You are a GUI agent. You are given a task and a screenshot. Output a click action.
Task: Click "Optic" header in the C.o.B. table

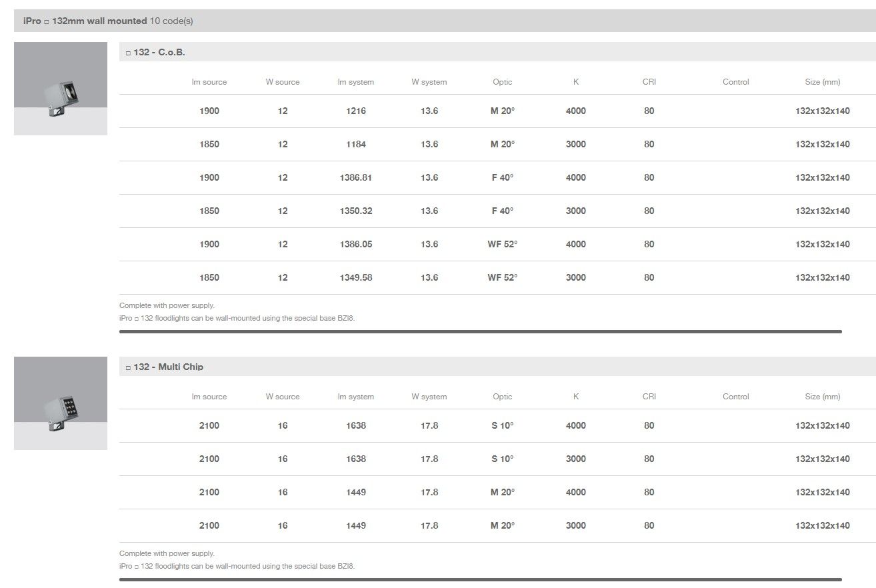[x=503, y=82]
